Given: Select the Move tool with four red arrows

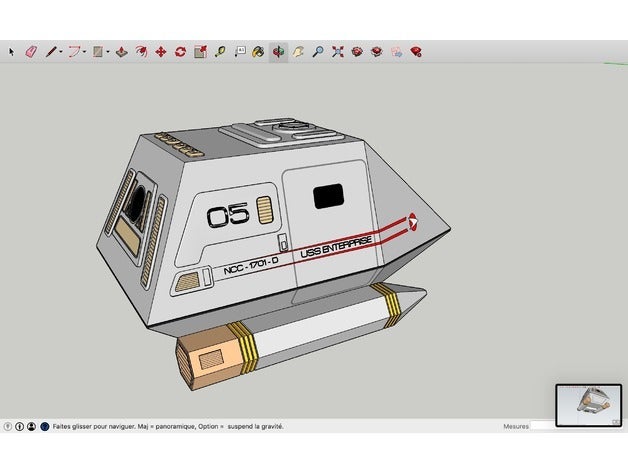Looking at the screenshot, I should pyautogui.click(x=161, y=52).
